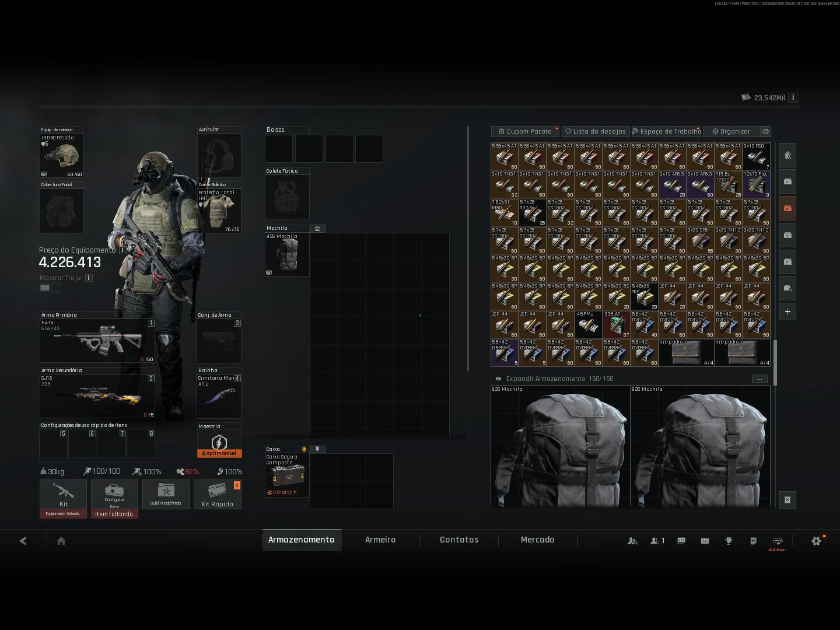Click the info icon beside 23.542Mil balance

point(793,97)
